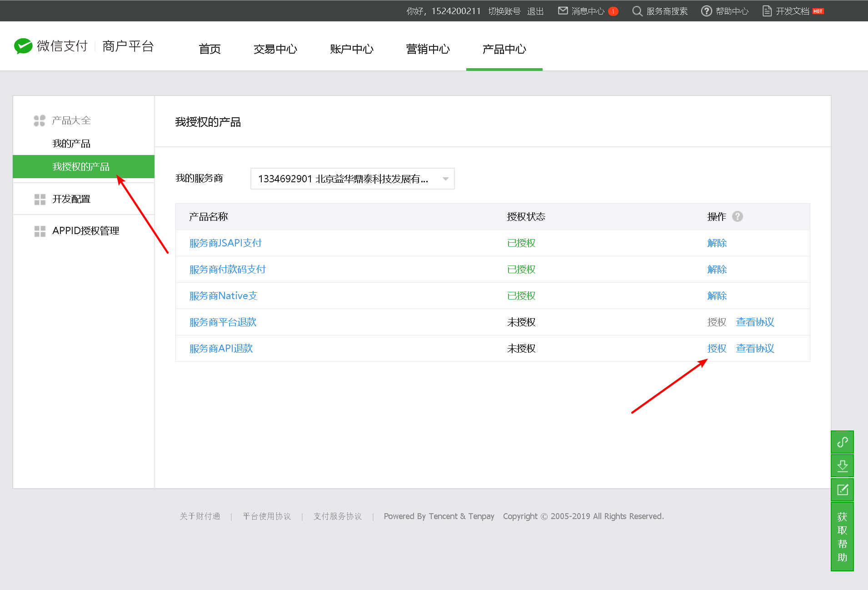Click the service provider search magnifier icon
This screenshot has height=590, width=868.
637,11
